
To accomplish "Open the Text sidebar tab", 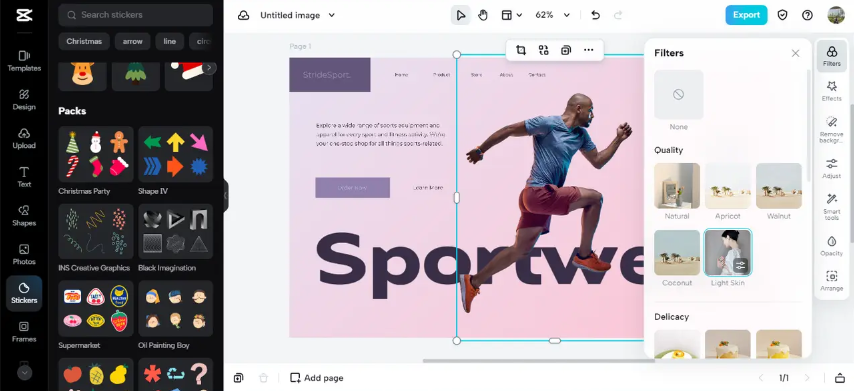I will pos(24,177).
